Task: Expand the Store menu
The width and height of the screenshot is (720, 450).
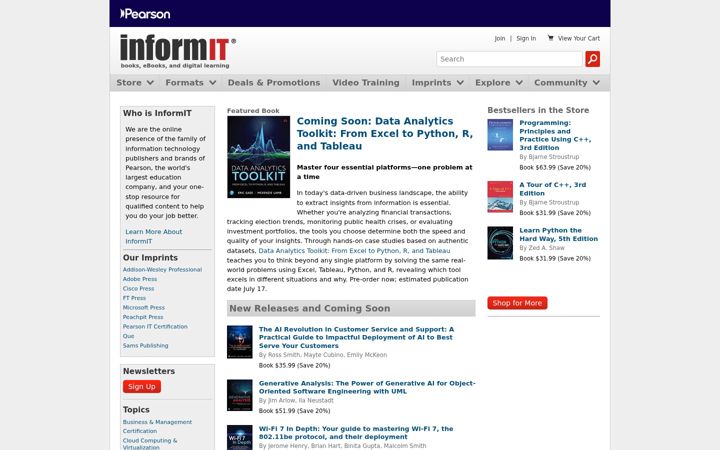Action: (135, 83)
